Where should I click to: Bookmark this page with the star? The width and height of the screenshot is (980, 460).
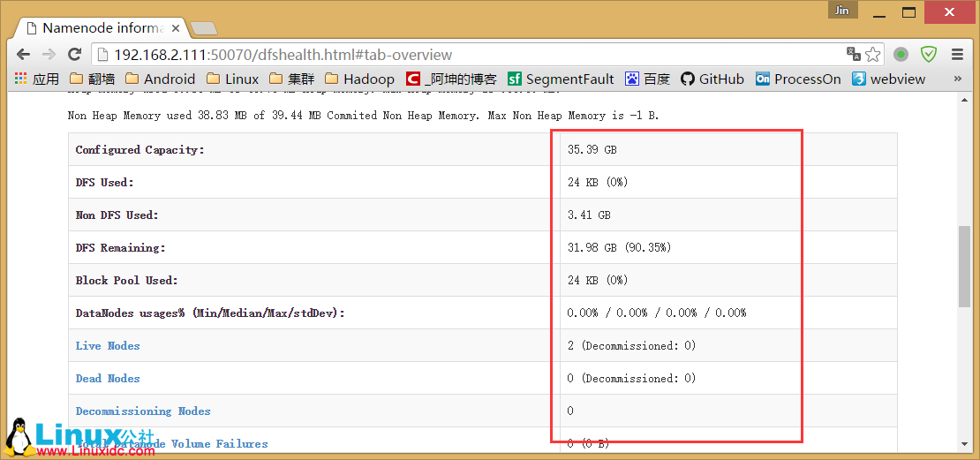(873, 55)
